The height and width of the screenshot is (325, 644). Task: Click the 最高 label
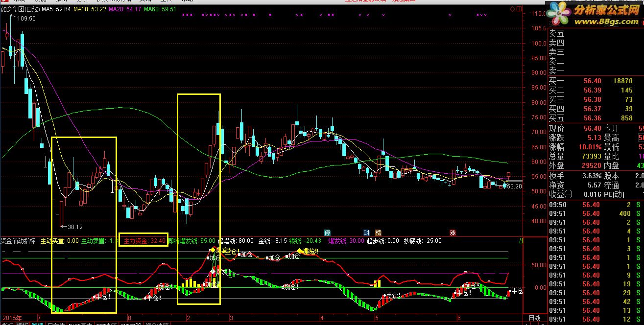(611, 138)
